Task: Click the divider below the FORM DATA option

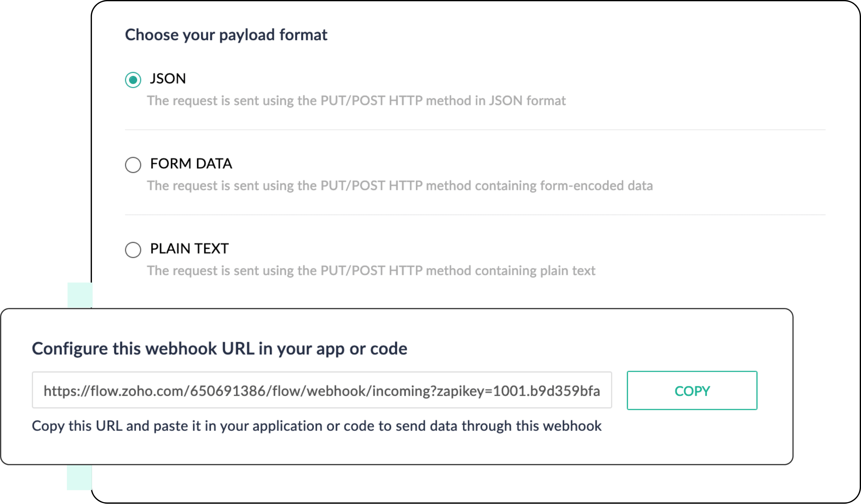Action: tap(475, 215)
